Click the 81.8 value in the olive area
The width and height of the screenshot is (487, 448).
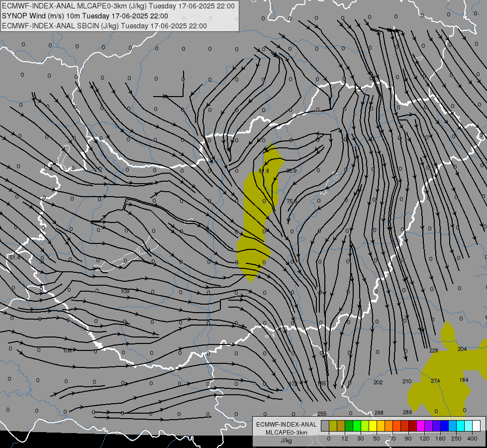click(x=264, y=171)
